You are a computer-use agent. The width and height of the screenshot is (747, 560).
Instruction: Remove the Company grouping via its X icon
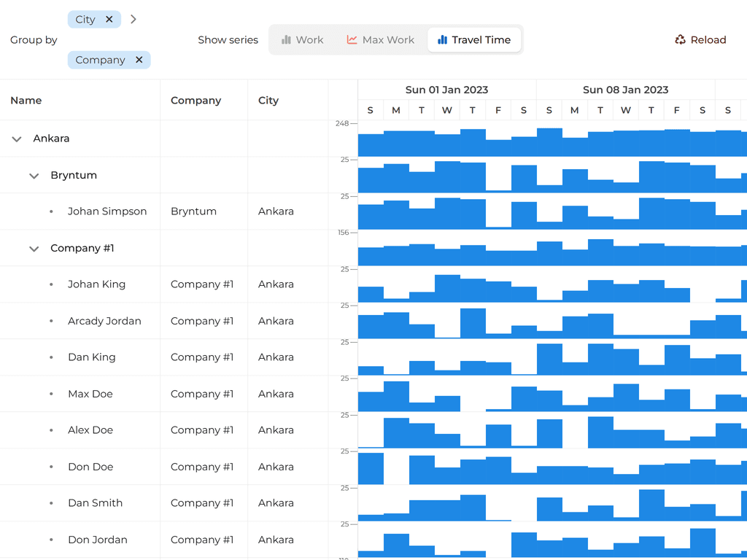[139, 60]
